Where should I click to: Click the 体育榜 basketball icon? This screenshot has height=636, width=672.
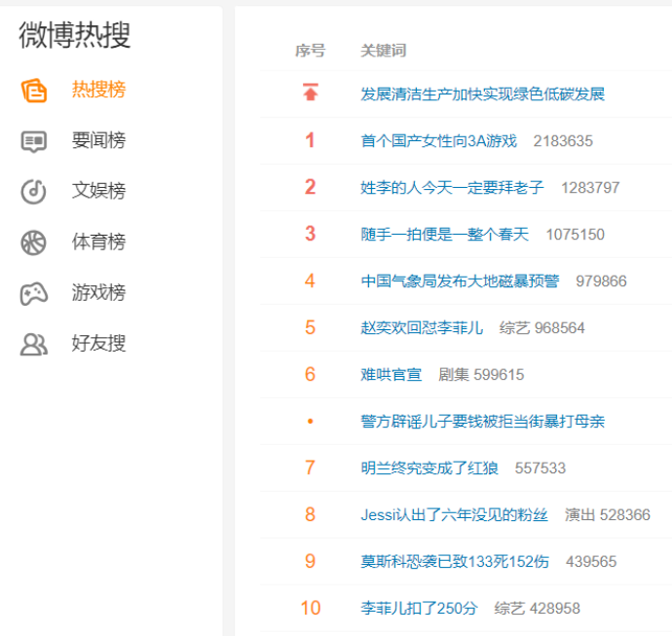coord(33,243)
